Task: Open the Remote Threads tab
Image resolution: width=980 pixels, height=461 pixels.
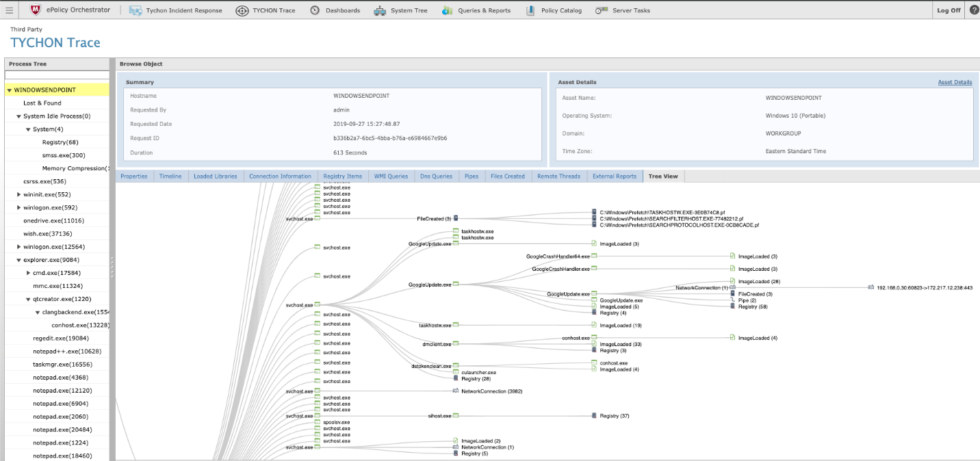Action: pyautogui.click(x=559, y=176)
